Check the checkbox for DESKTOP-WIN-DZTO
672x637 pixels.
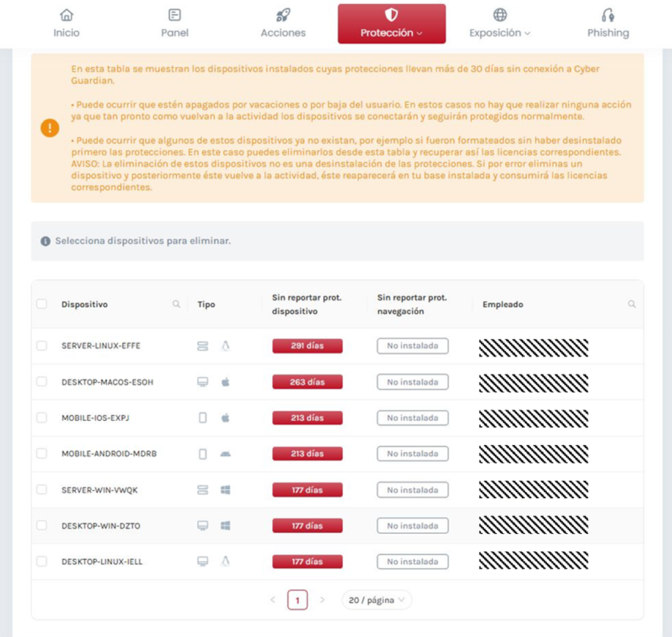coord(42,526)
